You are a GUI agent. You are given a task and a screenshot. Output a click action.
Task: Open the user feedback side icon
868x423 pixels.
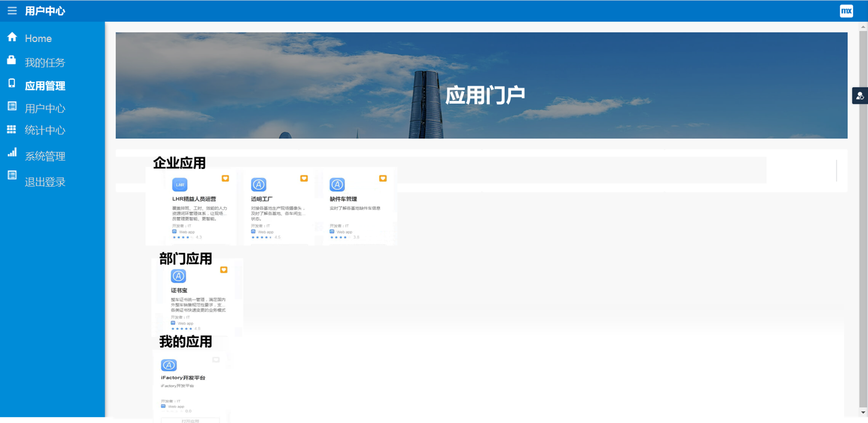pos(860,96)
